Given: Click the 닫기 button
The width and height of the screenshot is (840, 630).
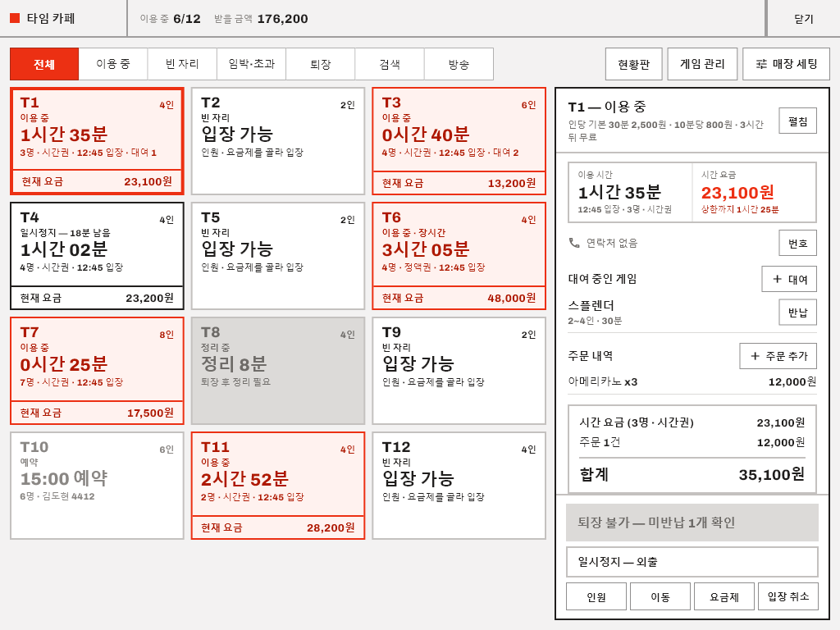Looking at the screenshot, I should click(804, 19).
